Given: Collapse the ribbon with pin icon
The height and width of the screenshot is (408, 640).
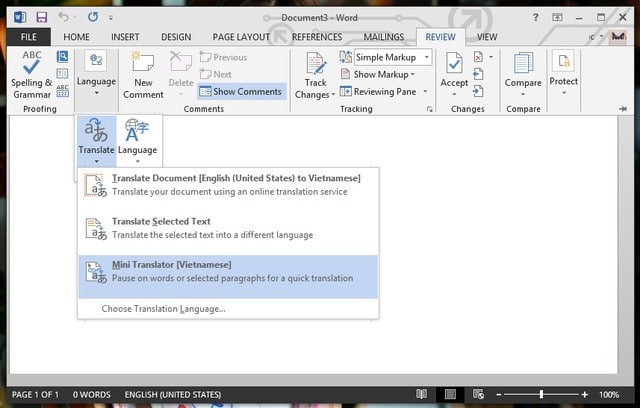Looking at the screenshot, I should coord(623,109).
